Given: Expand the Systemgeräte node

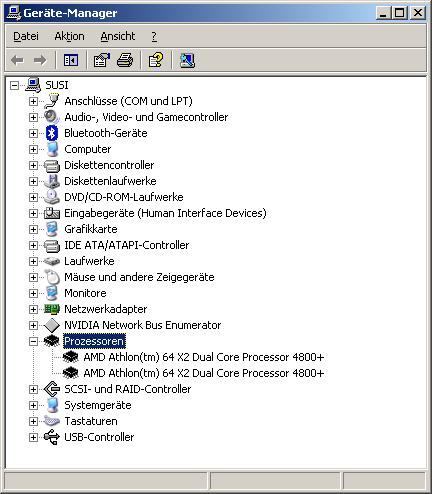Looking at the screenshot, I should 33,405.
